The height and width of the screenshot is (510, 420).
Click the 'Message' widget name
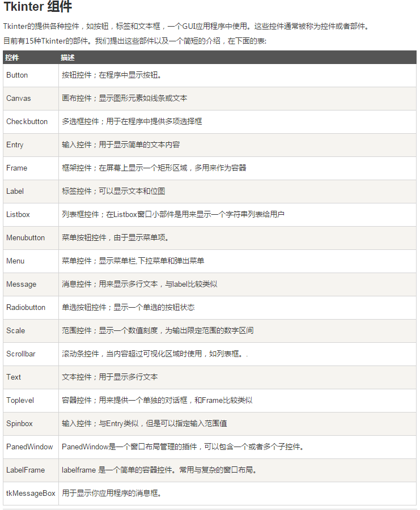(21, 284)
